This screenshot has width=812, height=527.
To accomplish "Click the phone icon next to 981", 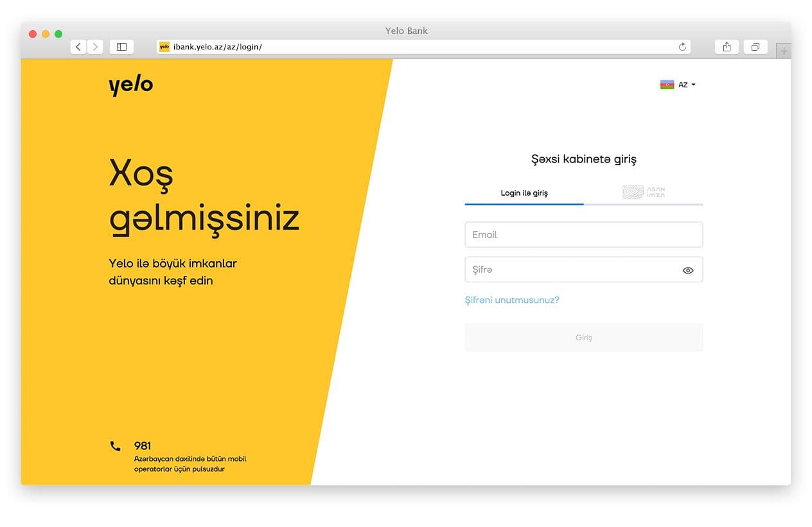I will 116,446.
